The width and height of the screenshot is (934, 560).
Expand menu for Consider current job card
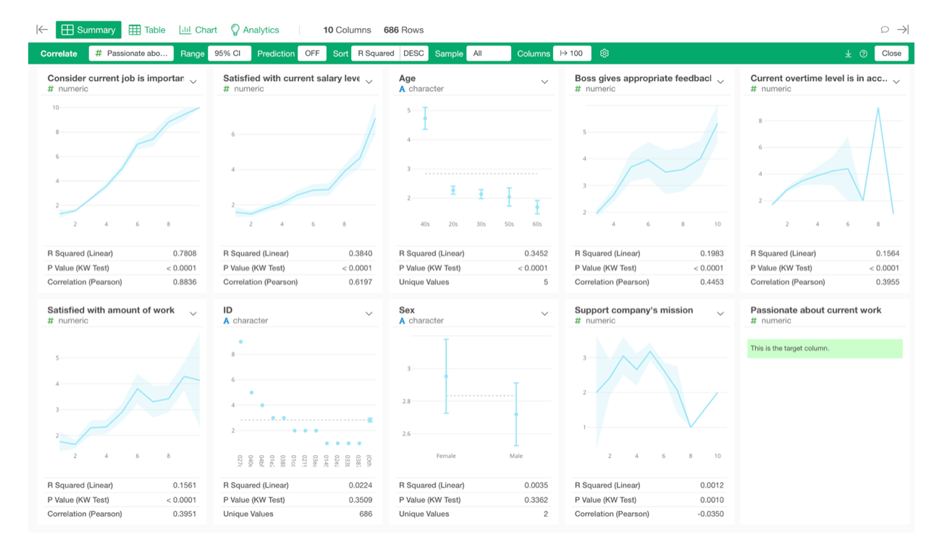(x=193, y=82)
